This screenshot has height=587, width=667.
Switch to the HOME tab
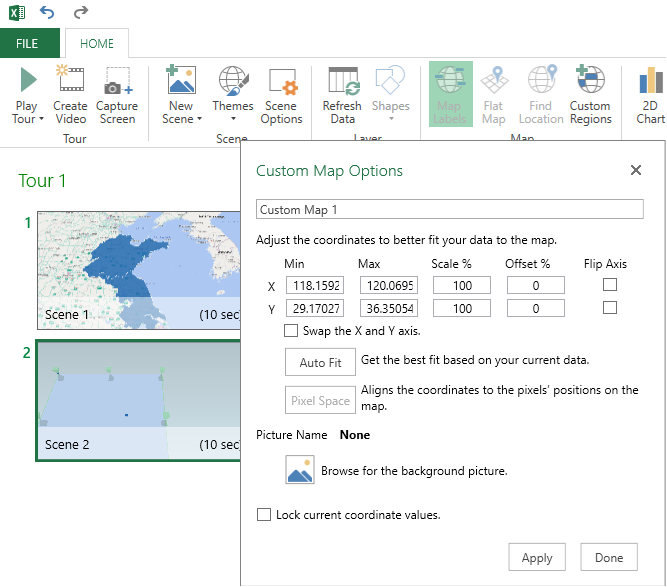[x=97, y=43]
